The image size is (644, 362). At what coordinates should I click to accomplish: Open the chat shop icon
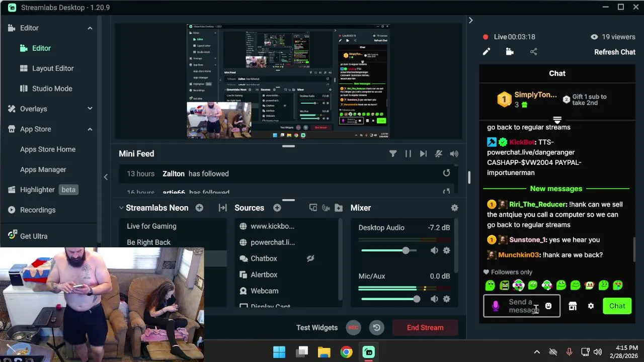[573, 306]
